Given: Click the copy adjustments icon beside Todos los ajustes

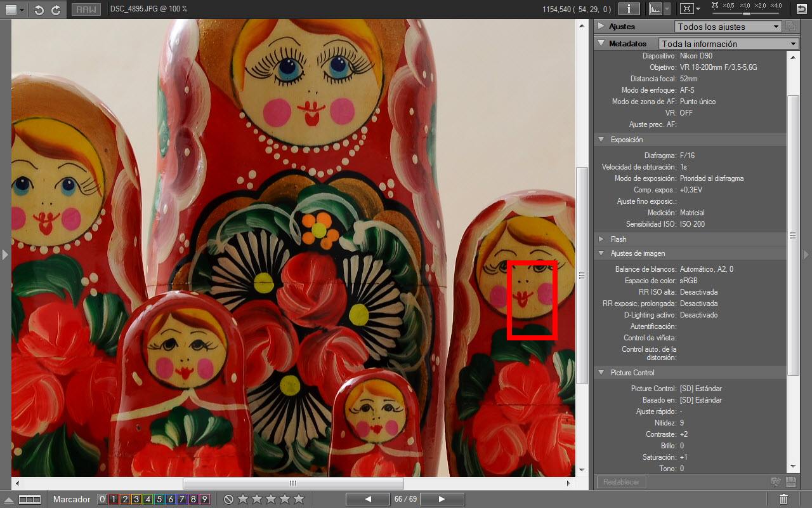Looking at the screenshot, I should 790,27.
